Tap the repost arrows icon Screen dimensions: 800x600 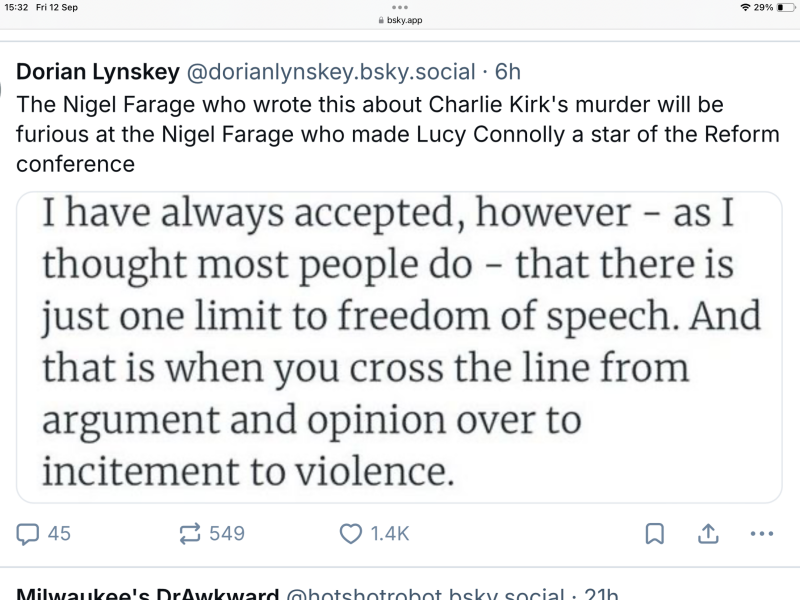point(189,533)
